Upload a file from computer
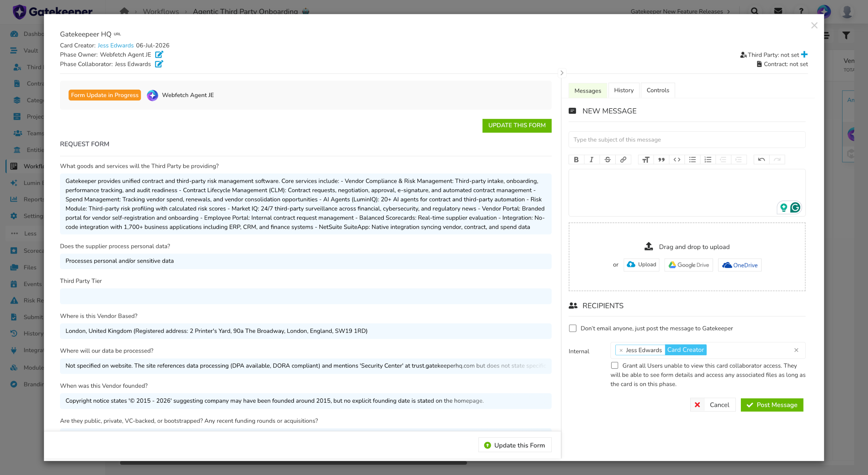Image resolution: width=868 pixels, height=475 pixels. tap(642, 265)
